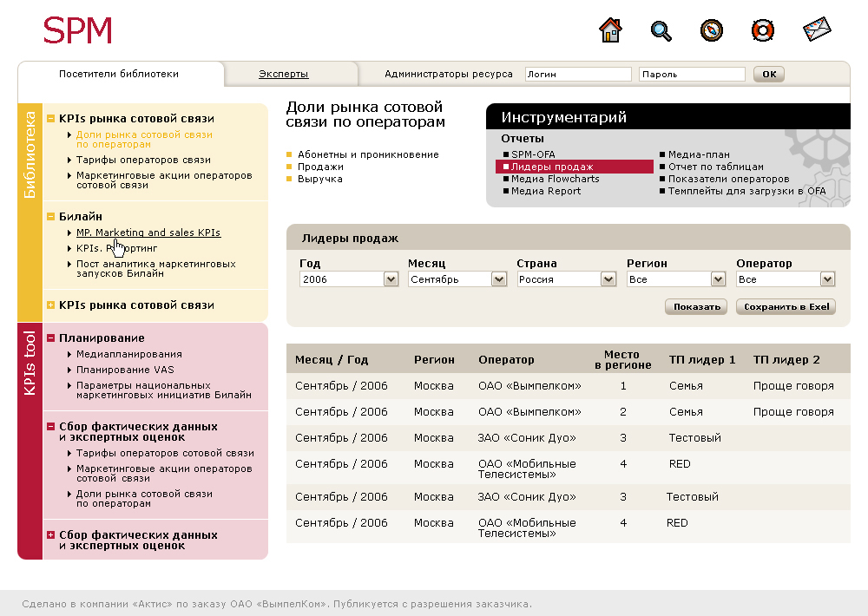
Task: Open the mail envelope icon
Action: pyautogui.click(x=817, y=30)
